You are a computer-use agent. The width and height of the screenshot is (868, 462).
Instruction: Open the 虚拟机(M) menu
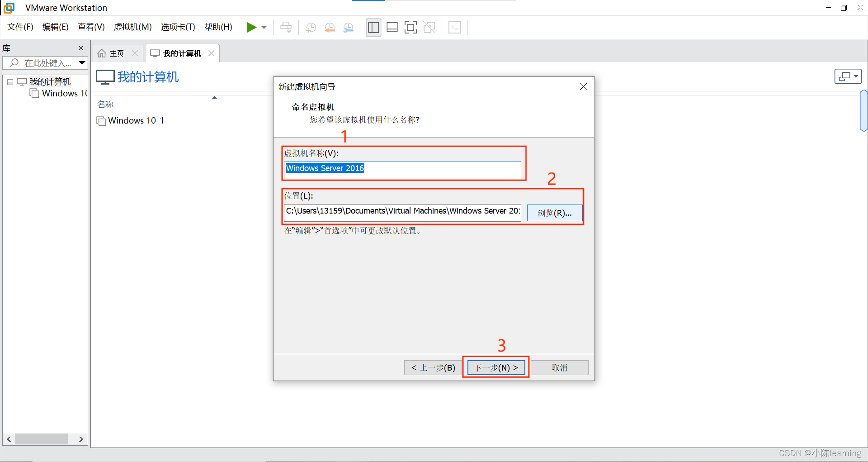132,27
